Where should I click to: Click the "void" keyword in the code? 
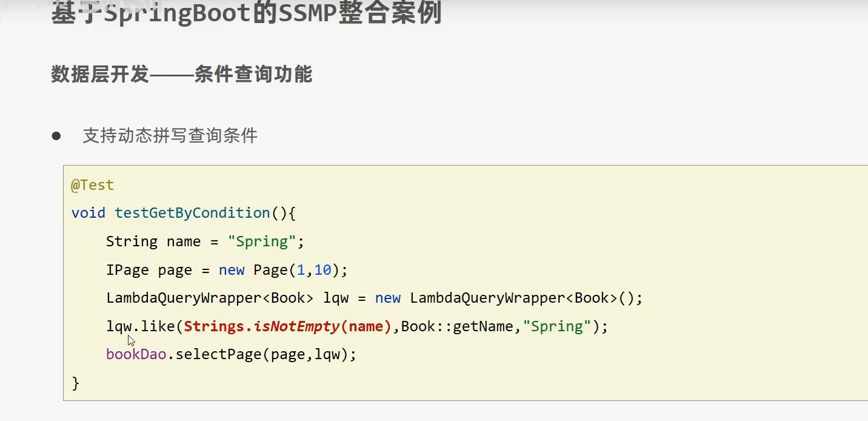(x=88, y=214)
